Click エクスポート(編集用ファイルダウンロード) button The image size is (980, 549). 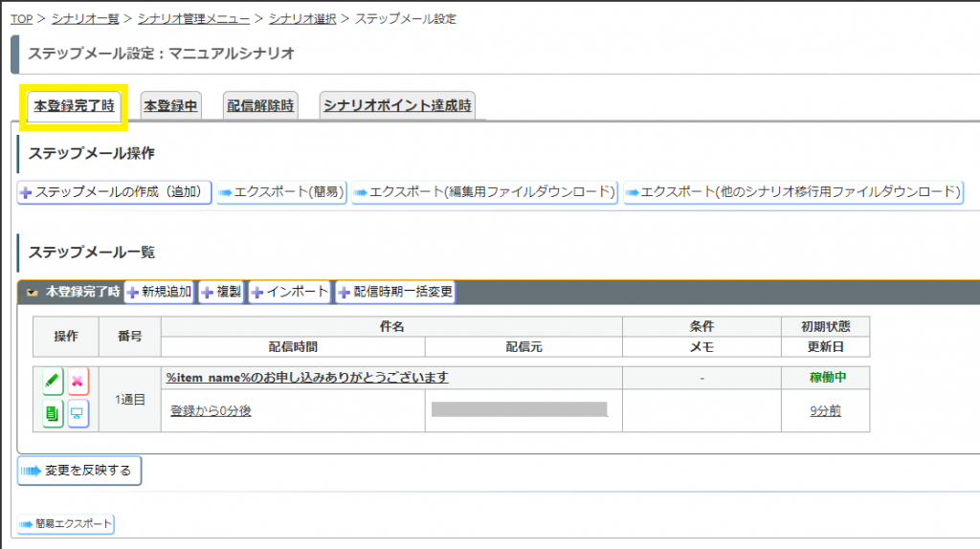pyautogui.click(x=484, y=191)
